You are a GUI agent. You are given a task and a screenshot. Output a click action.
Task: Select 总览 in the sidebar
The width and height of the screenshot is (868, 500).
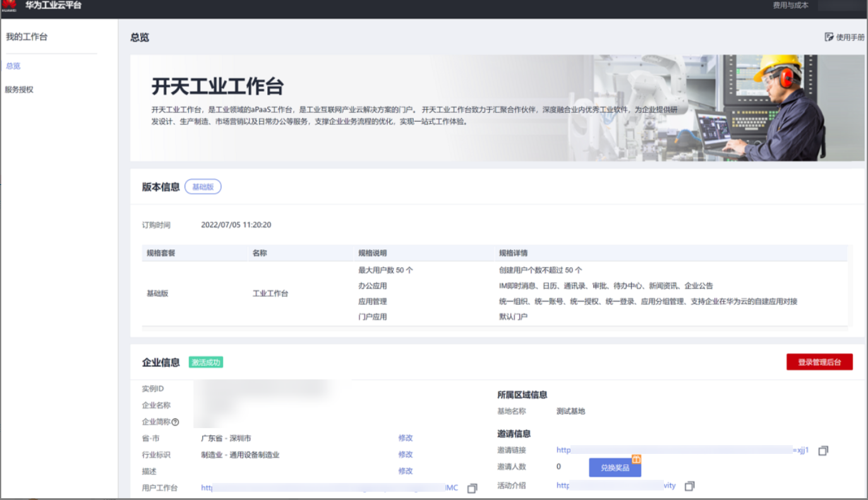coord(13,66)
